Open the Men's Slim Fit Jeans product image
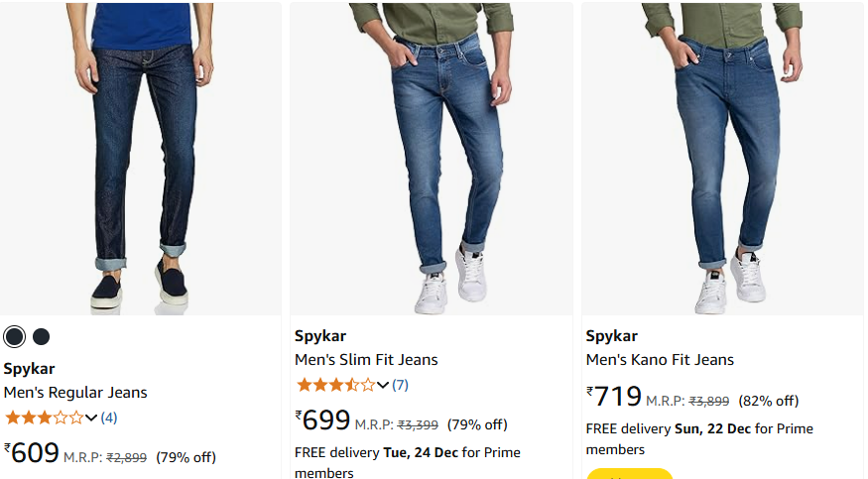Screen dimensions: 868x479 pyautogui.click(x=432, y=159)
